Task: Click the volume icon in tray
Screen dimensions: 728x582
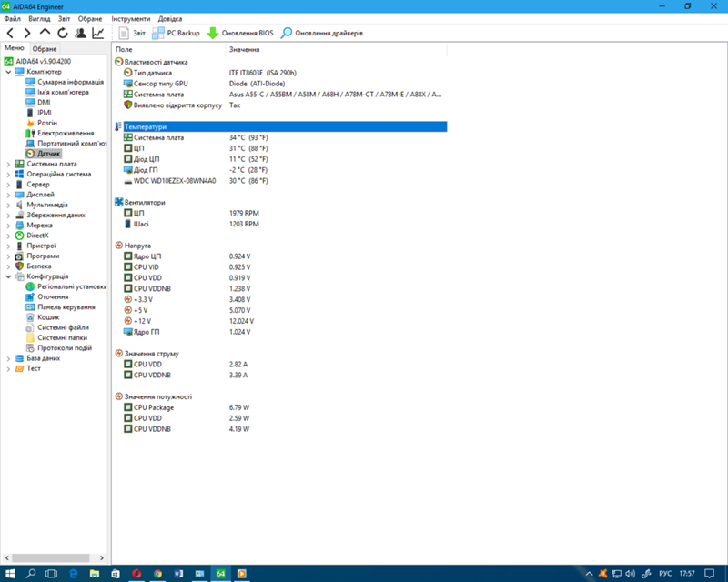Action: click(x=630, y=574)
